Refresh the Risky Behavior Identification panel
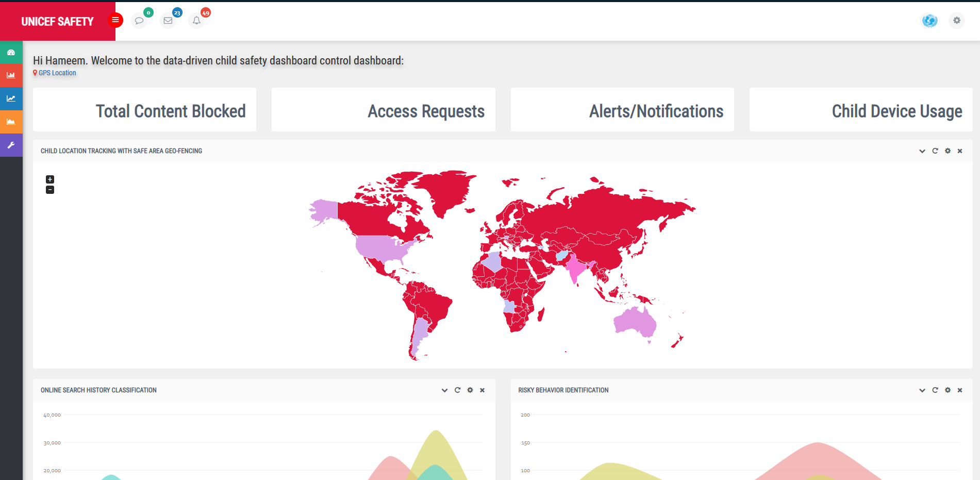Image resolution: width=980 pixels, height=480 pixels. tap(935, 390)
